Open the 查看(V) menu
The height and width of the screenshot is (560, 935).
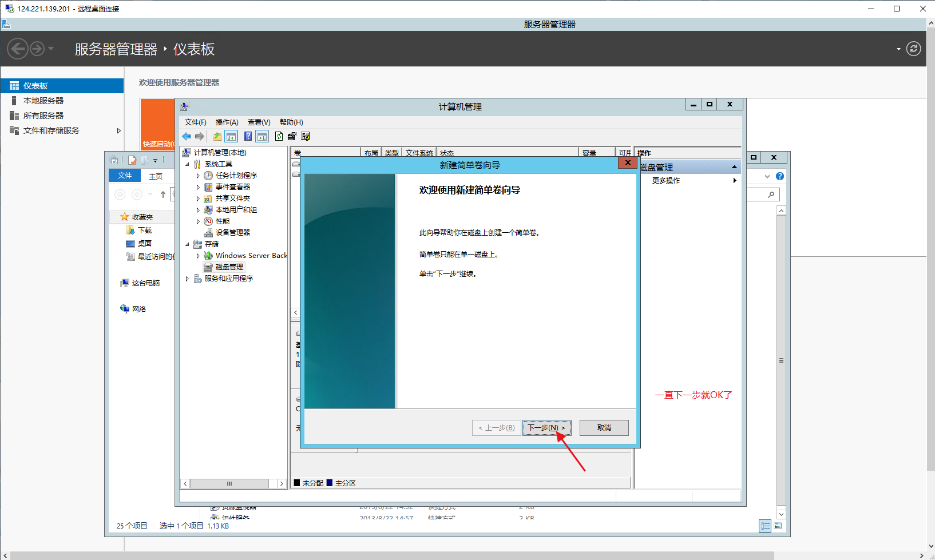(x=259, y=122)
